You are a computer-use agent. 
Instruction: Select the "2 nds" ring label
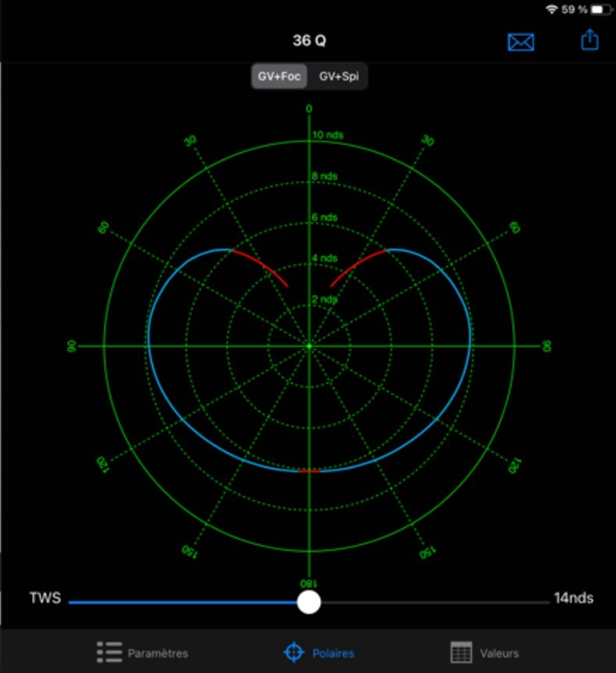coord(325,299)
